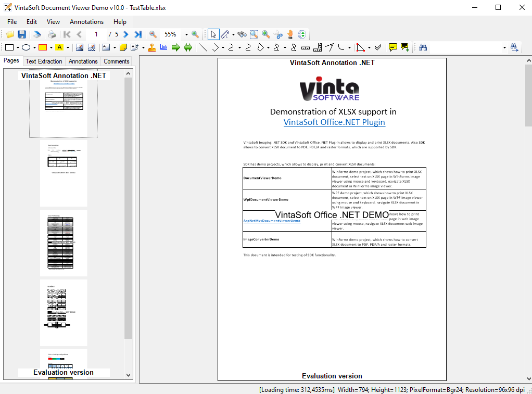
Task: Switch to the Text Extraction tab
Action: click(44, 61)
